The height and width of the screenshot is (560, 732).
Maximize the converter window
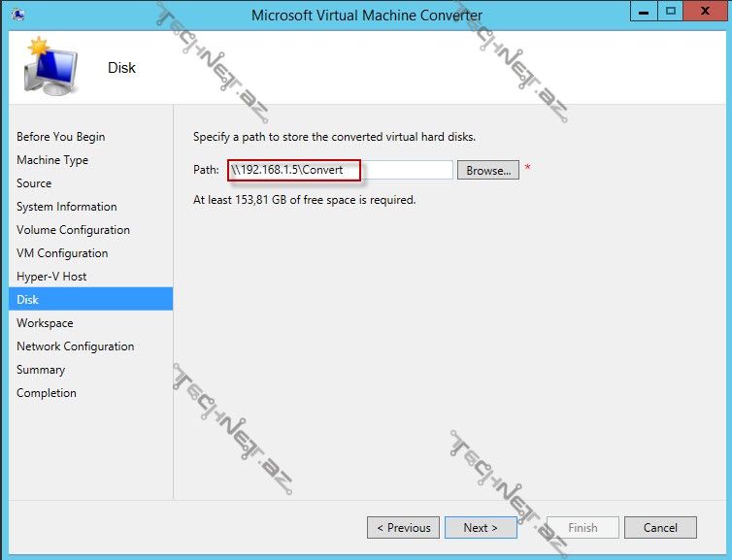pyautogui.click(x=671, y=14)
